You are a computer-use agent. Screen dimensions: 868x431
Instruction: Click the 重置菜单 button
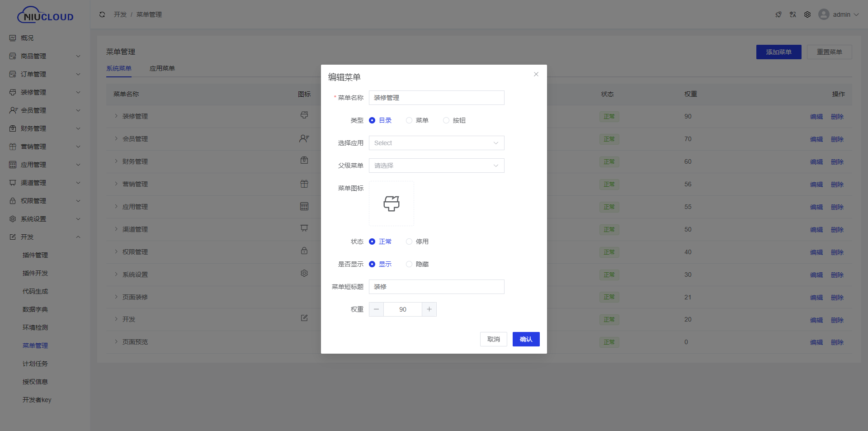point(830,52)
